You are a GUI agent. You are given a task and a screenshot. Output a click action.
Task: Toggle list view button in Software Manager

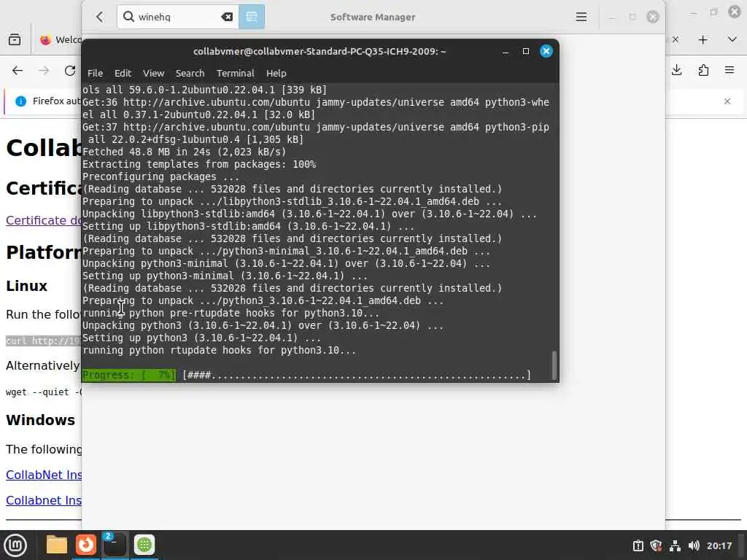coord(252,17)
